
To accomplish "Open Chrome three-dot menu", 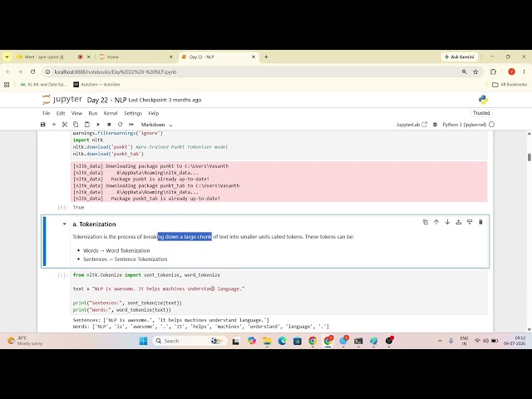I will [524, 72].
